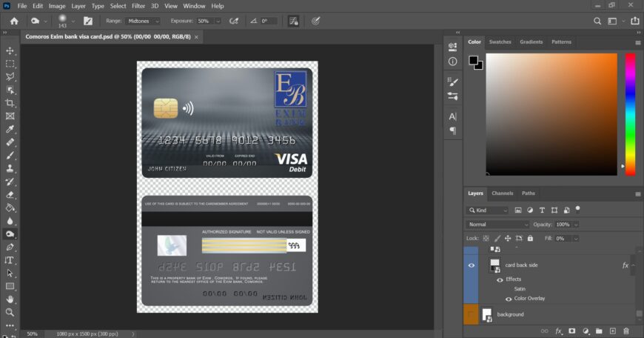Select the Zoom tool
The width and height of the screenshot is (644, 338).
click(x=10, y=313)
